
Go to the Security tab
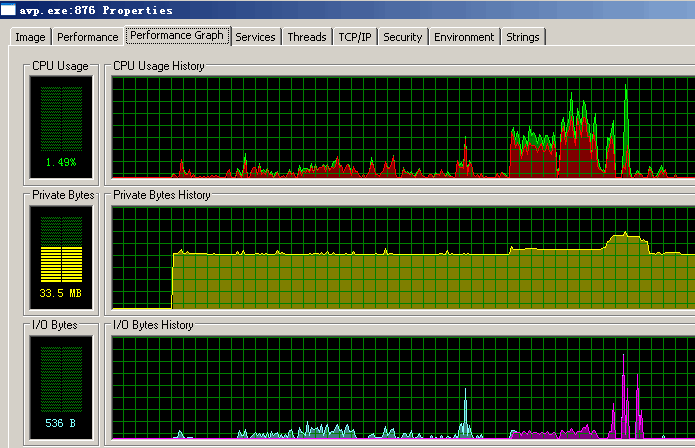tap(402, 37)
